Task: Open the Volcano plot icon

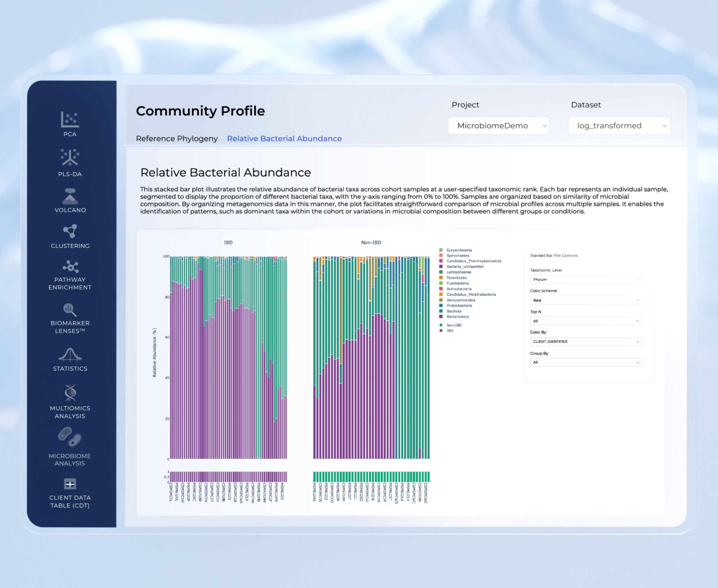Action: (x=70, y=196)
